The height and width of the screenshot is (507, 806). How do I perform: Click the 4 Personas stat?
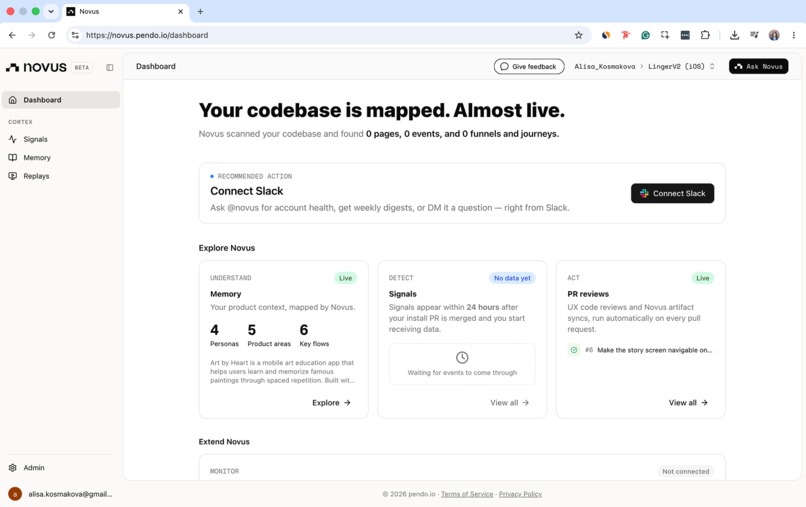point(224,335)
